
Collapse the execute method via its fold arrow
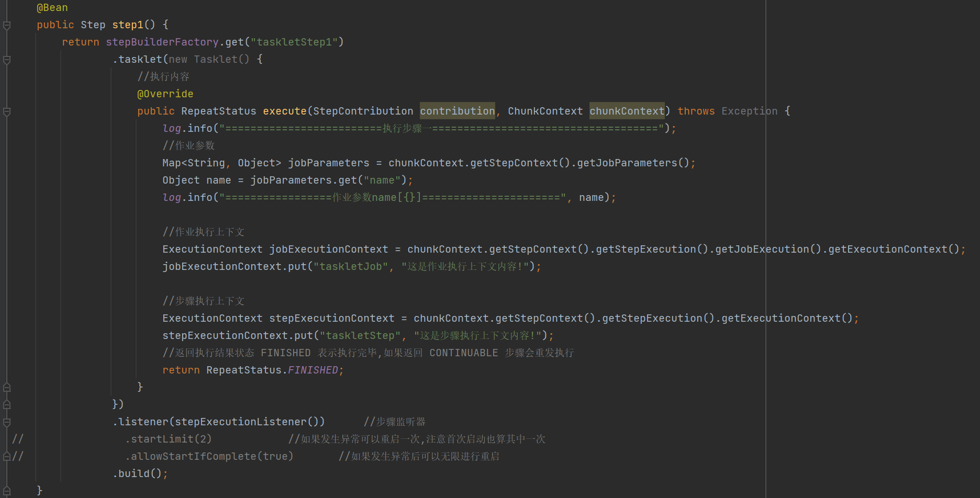[6, 111]
